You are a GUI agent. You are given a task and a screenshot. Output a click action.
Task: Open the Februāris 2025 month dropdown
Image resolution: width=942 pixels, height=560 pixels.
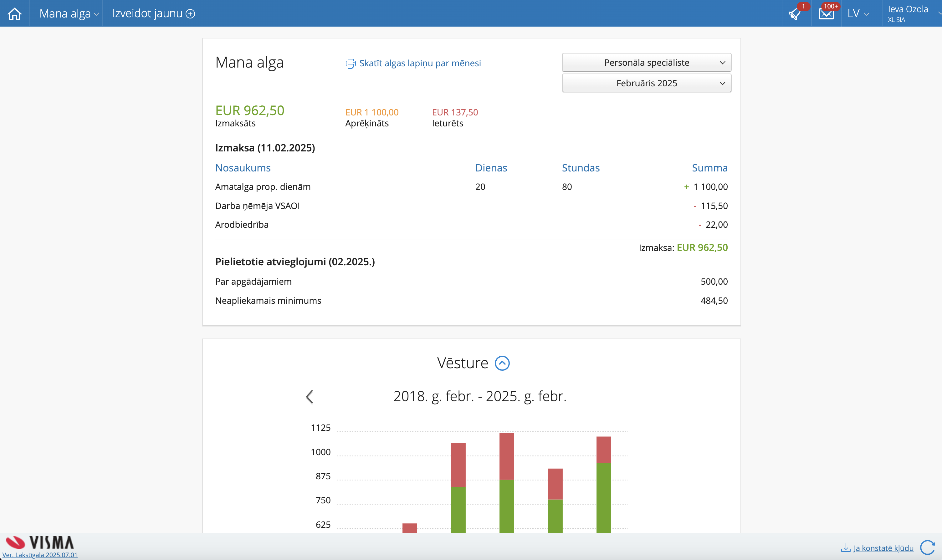pyautogui.click(x=646, y=83)
